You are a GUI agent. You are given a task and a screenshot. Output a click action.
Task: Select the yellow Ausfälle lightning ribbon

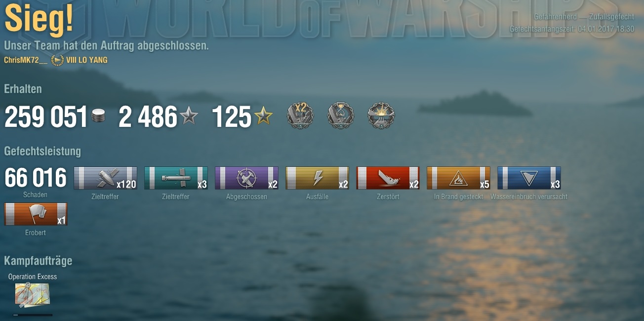coord(317,178)
